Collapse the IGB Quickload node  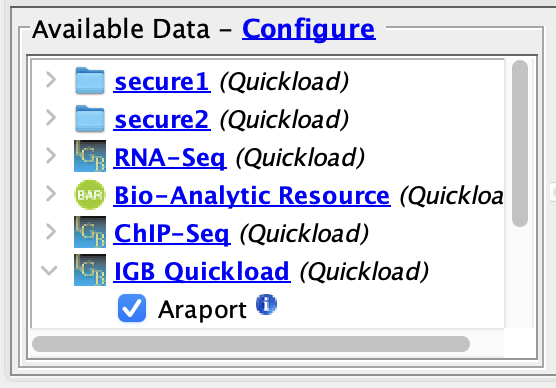click(x=49, y=271)
